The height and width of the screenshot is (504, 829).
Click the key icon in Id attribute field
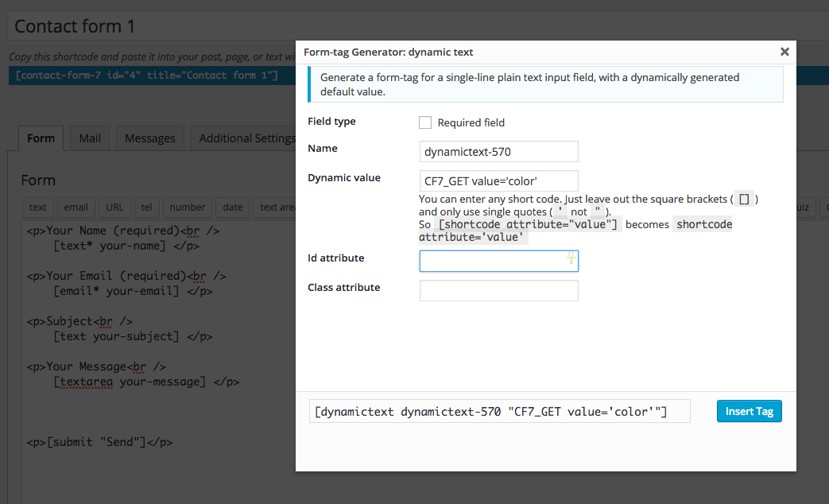point(571,258)
